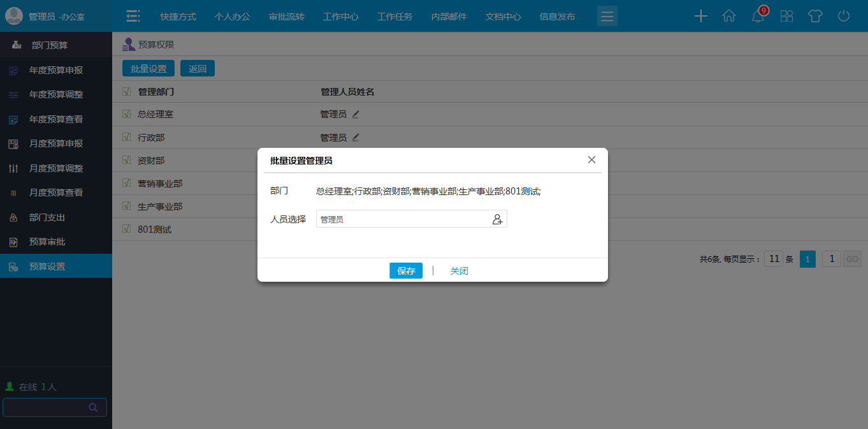Click the list layout icon beside 快捷方式
The image size is (868, 429).
point(133,16)
